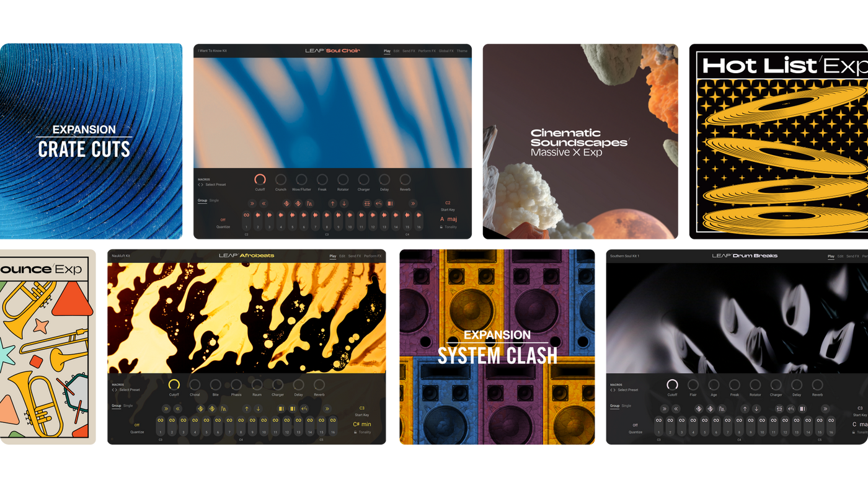This screenshot has height=488, width=868.
Task: Change the Quantize Off value in Drum Breaks
Action: point(635,425)
